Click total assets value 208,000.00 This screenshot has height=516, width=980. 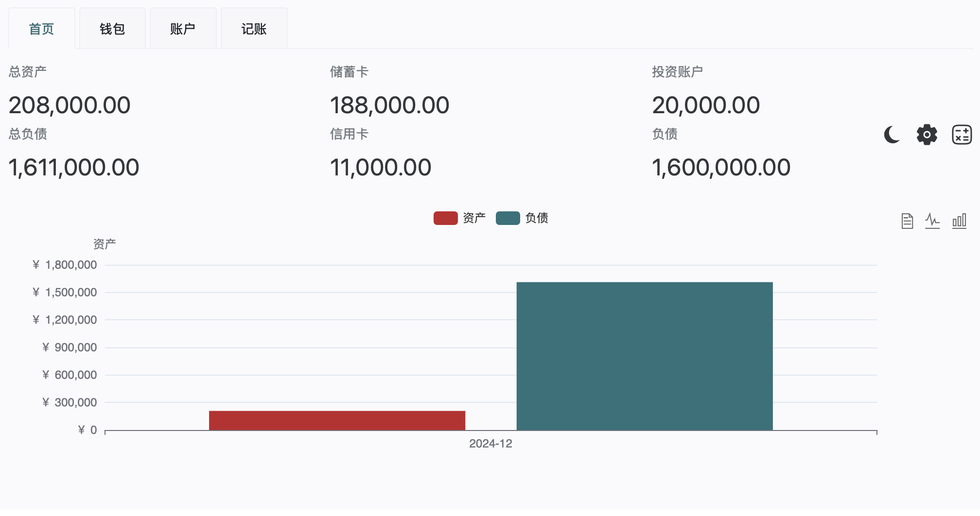tap(70, 105)
